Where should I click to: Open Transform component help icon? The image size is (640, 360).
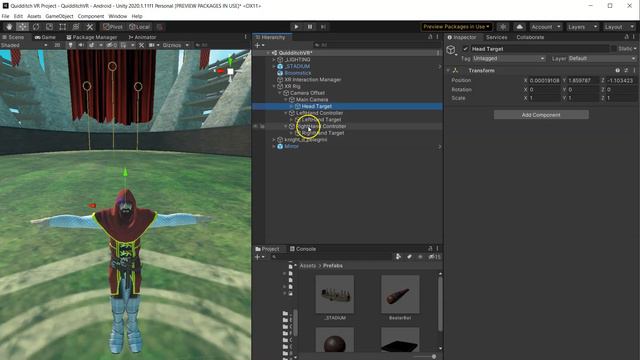coord(618,70)
